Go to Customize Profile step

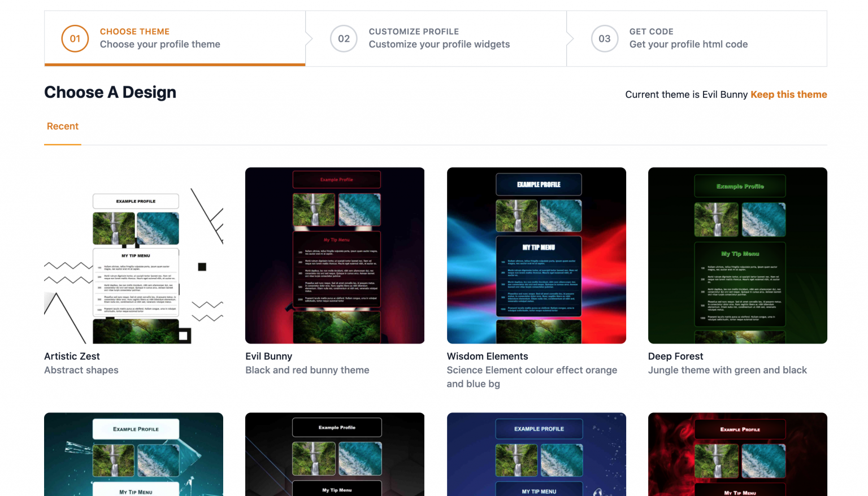pyautogui.click(x=439, y=38)
